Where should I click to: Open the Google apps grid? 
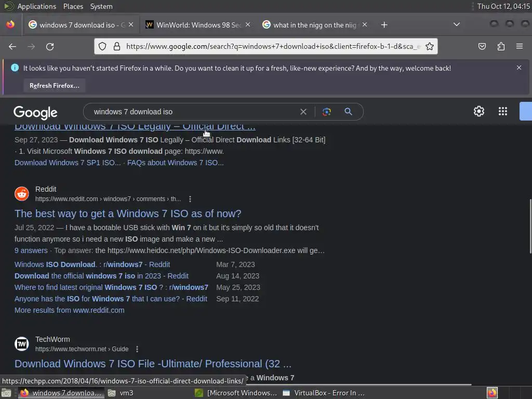tap(503, 111)
